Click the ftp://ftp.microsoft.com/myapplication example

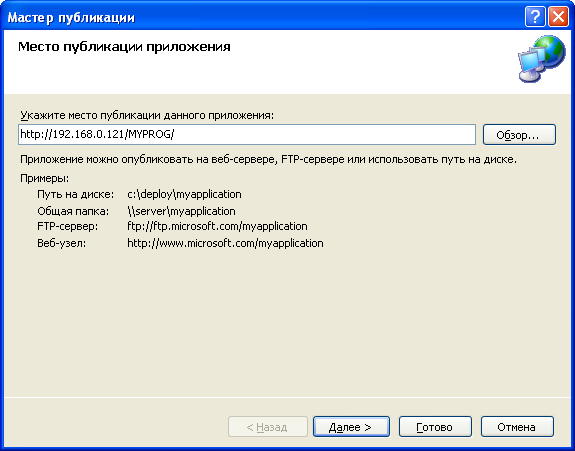click(217, 226)
